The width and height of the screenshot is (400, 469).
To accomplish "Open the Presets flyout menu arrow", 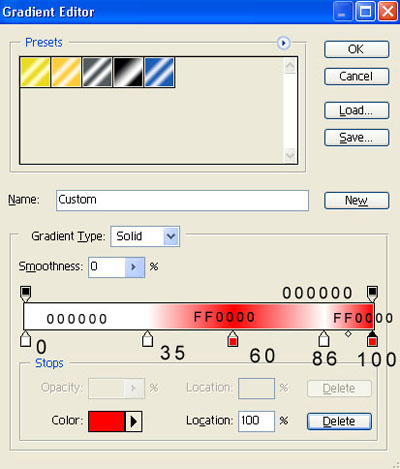I will click(x=284, y=43).
